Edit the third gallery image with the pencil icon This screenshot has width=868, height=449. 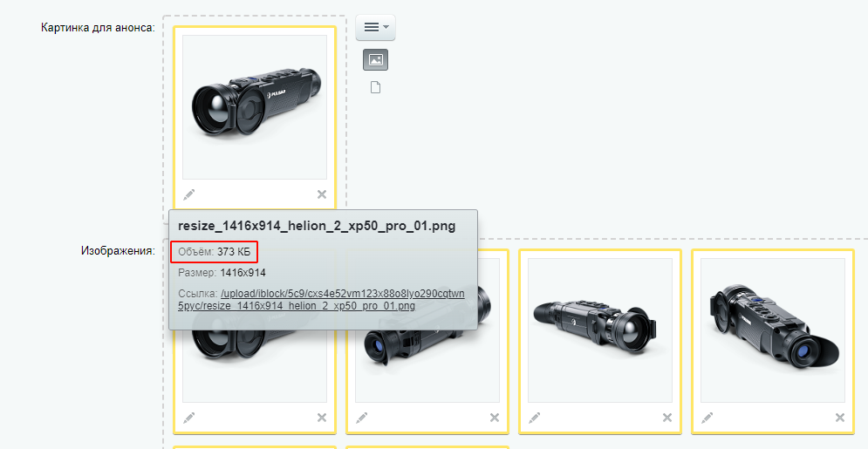coord(534,418)
